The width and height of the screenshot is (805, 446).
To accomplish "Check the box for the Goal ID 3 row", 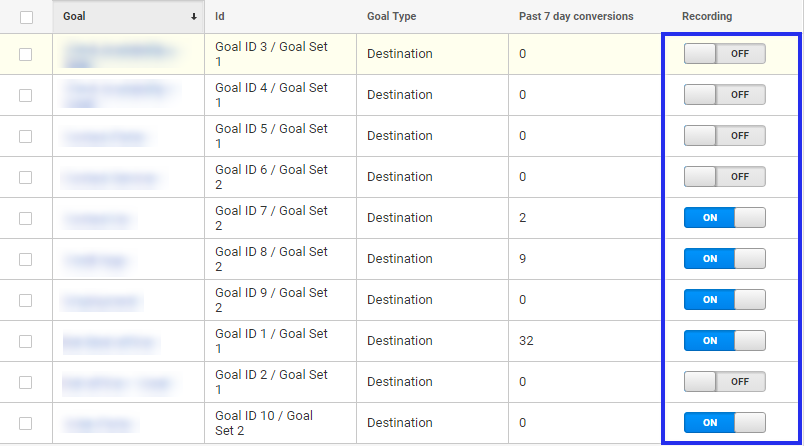I will click(x=25, y=54).
